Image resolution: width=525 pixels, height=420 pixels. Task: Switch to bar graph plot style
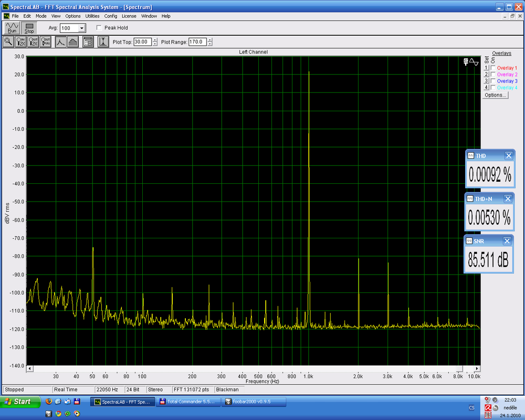point(73,42)
